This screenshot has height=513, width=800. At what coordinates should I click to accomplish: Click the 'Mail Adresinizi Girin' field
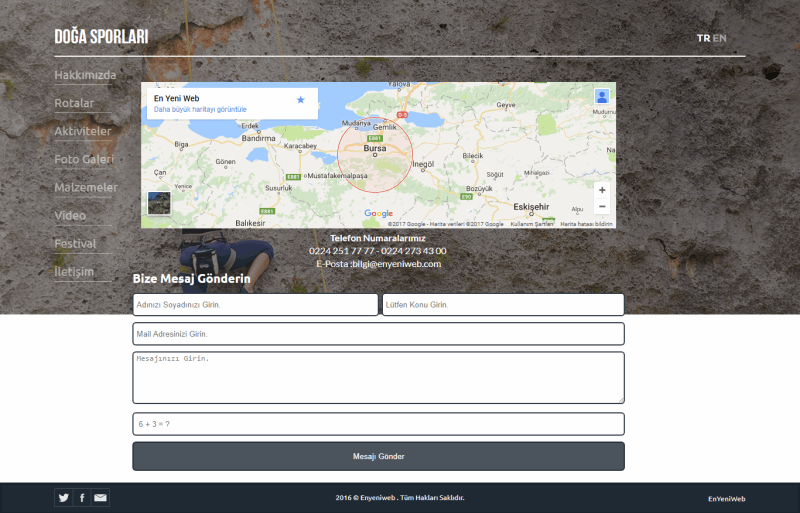pos(379,334)
